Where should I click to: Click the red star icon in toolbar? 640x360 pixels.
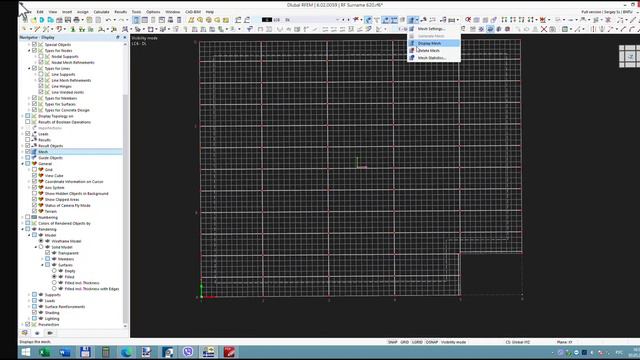coord(542,20)
